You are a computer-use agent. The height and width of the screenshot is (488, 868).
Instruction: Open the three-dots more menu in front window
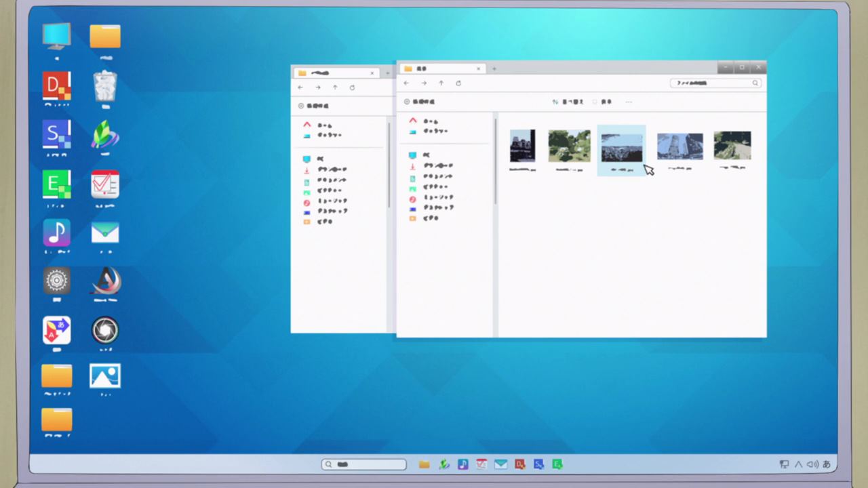tap(629, 102)
